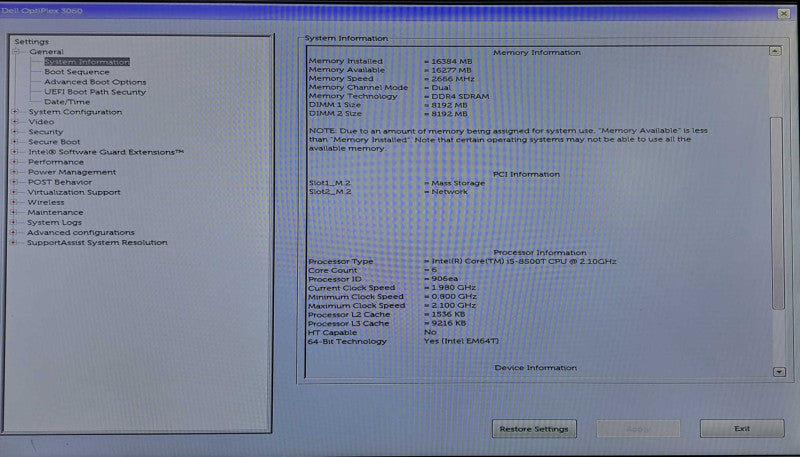Image resolution: width=800 pixels, height=457 pixels.
Task: Expand the Security node
Action: (15, 132)
